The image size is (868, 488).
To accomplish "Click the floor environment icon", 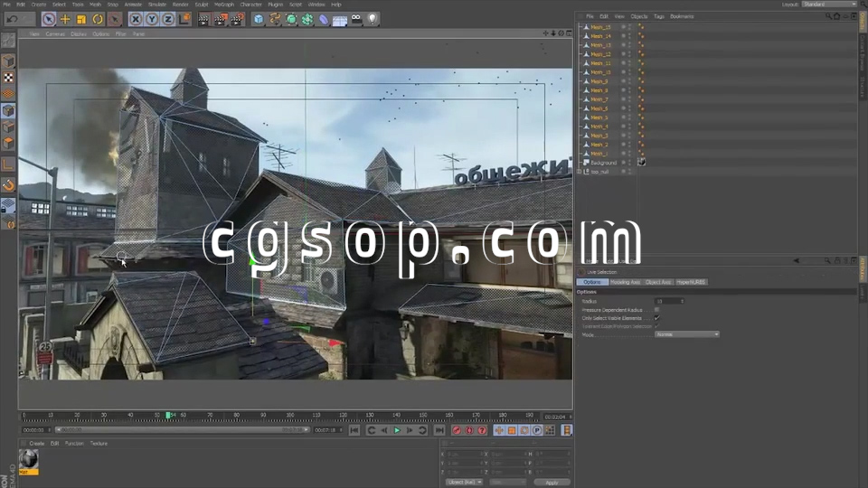I will tap(339, 19).
